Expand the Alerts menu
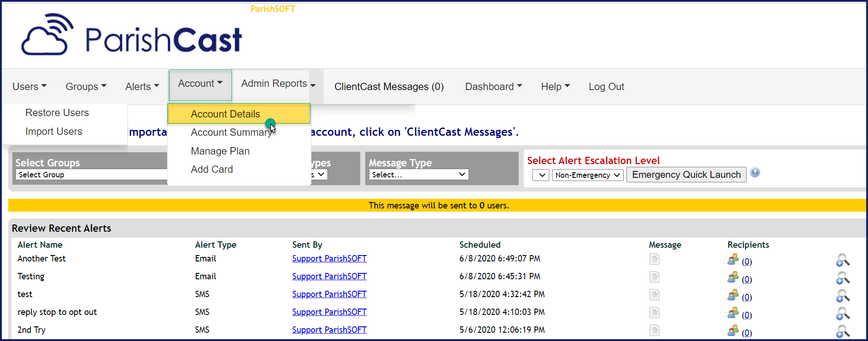This screenshot has width=868, height=341. 142,86
